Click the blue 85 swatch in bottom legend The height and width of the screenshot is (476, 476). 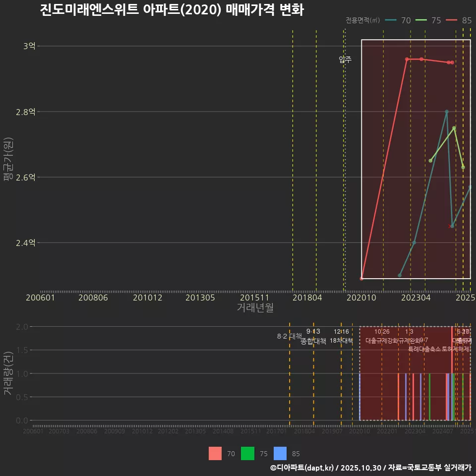(x=281, y=454)
